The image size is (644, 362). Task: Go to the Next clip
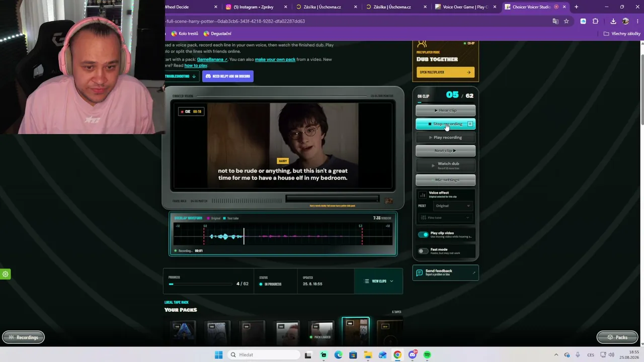(445, 150)
